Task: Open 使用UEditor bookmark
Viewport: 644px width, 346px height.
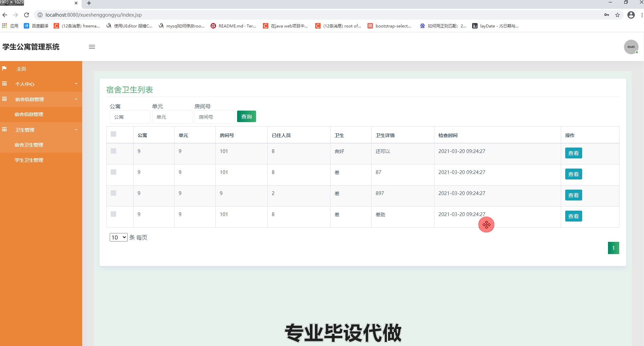Action: (129, 26)
